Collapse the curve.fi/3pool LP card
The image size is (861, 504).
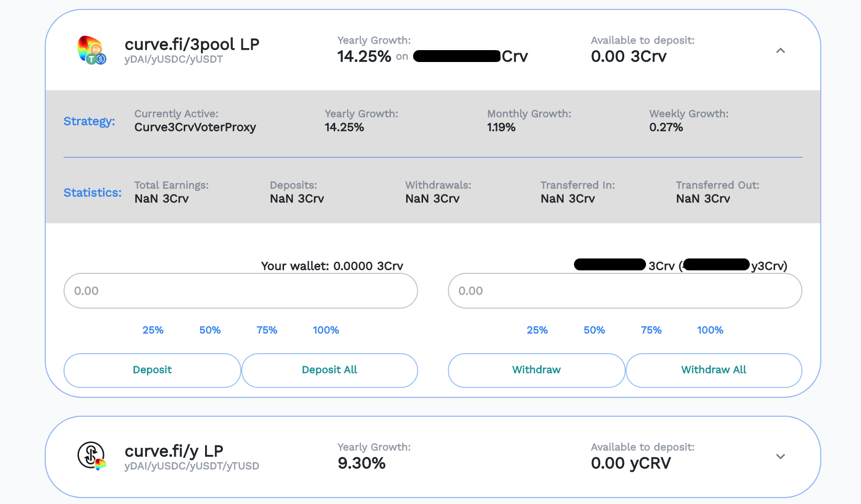781,51
